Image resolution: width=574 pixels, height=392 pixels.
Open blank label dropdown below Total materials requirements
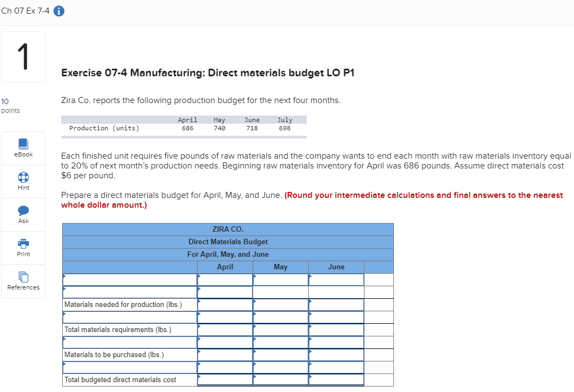click(130, 342)
